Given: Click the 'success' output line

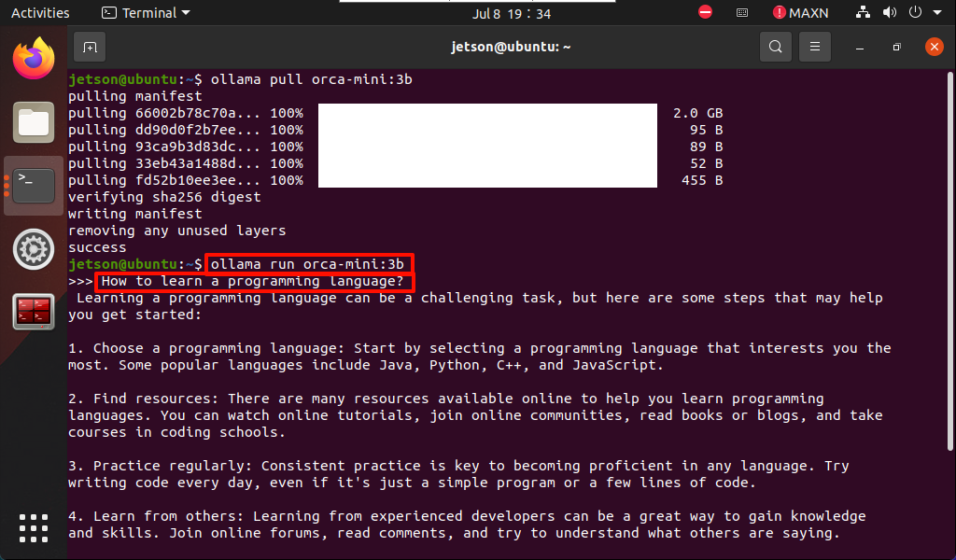Looking at the screenshot, I should point(97,247).
